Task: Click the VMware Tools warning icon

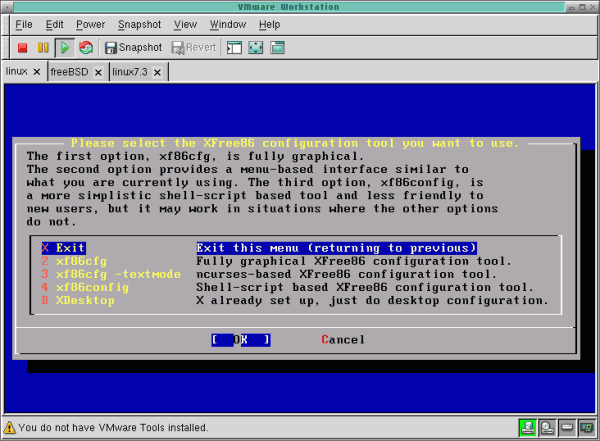Action: click(x=9, y=427)
